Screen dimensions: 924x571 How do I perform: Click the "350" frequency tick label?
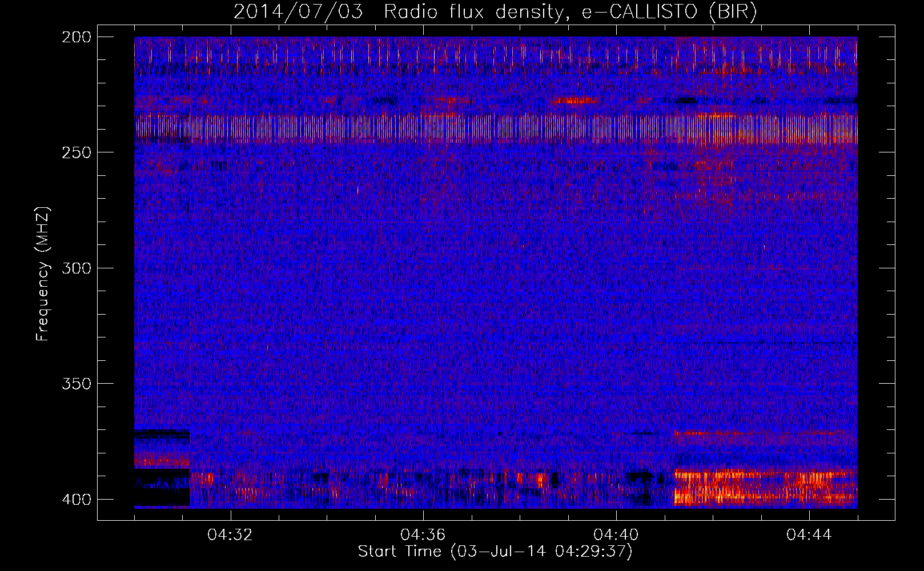[76, 384]
